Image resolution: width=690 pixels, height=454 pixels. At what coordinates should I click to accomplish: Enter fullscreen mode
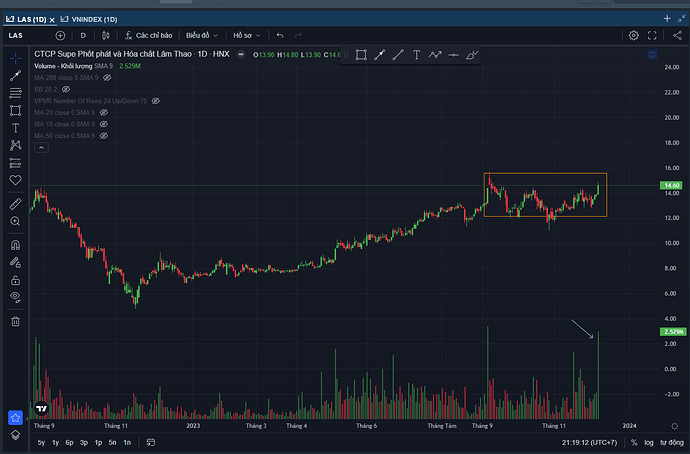653,35
